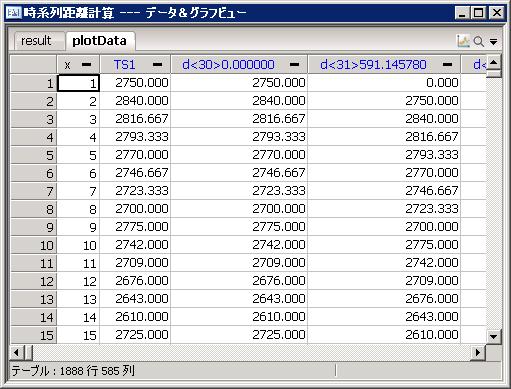Select row header number 8
Screen dimensions: 511x389
point(34,209)
